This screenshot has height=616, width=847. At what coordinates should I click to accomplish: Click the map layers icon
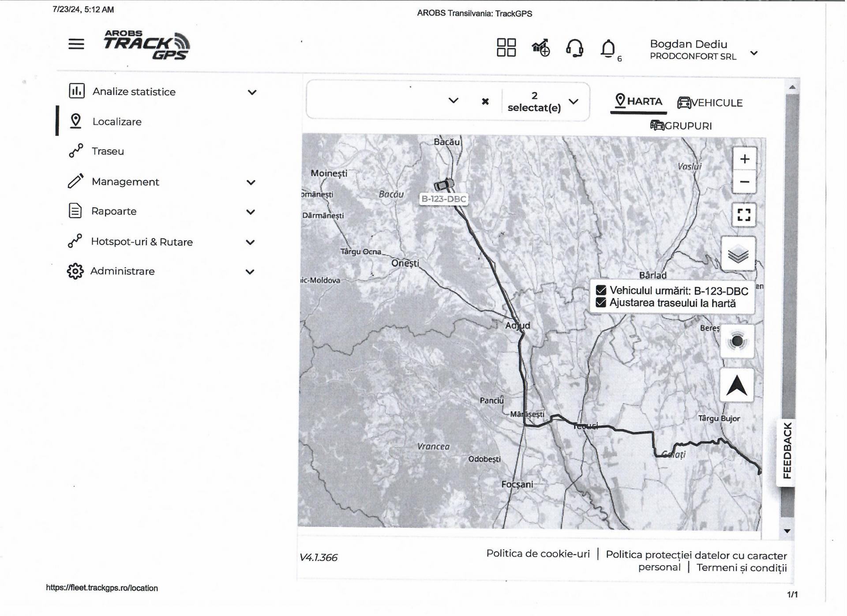click(x=738, y=255)
